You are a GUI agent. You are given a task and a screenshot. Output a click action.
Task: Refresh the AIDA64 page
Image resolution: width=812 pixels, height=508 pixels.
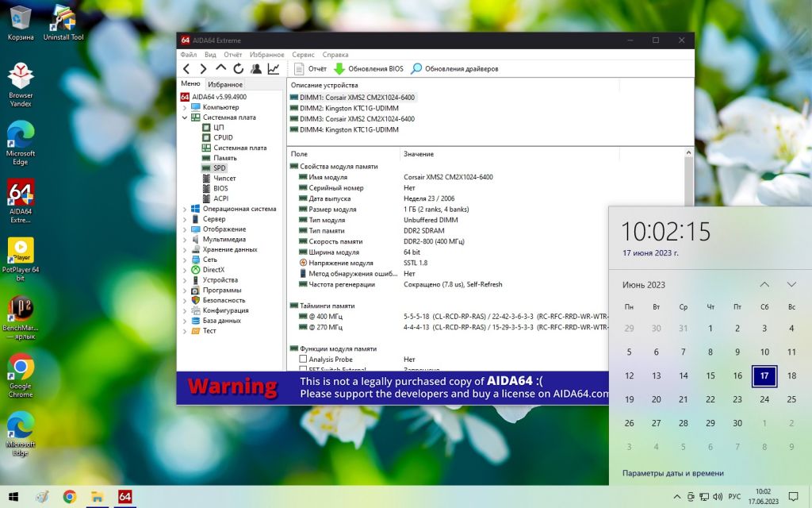click(x=238, y=68)
